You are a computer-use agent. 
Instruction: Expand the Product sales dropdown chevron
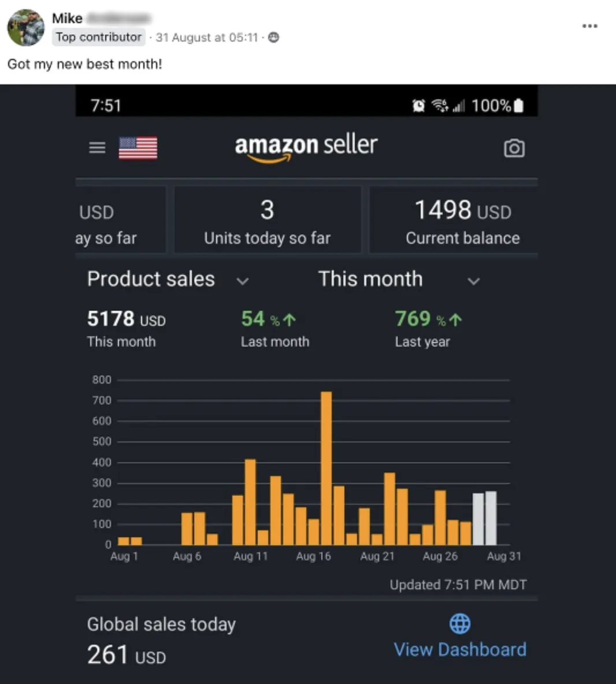coord(243,281)
